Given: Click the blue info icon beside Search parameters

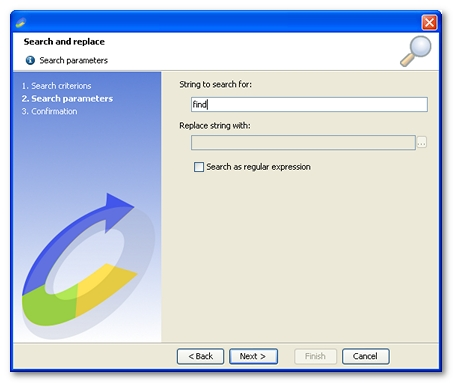Looking at the screenshot, I should click(30, 60).
